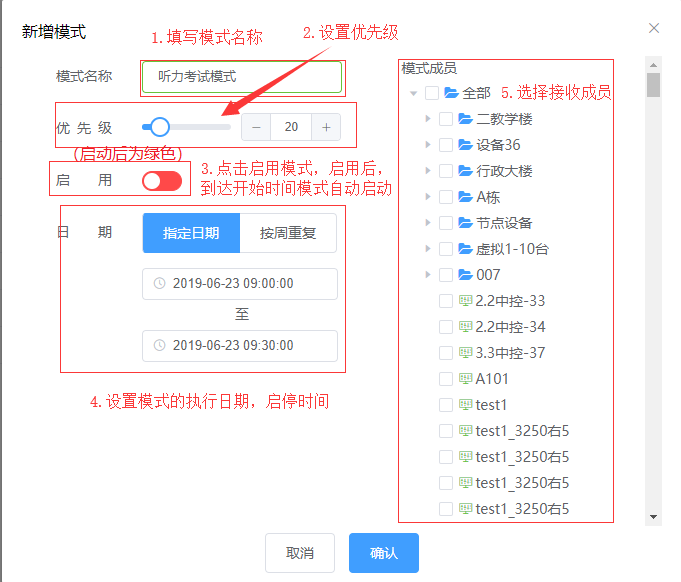Expand the A栋 folder node
The width and height of the screenshot is (681, 582).
(428, 197)
